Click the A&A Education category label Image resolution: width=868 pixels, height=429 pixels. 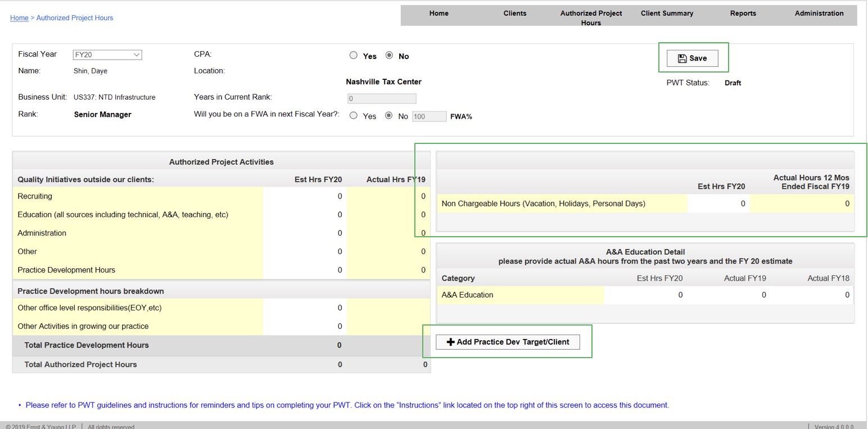pyautogui.click(x=468, y=295)
